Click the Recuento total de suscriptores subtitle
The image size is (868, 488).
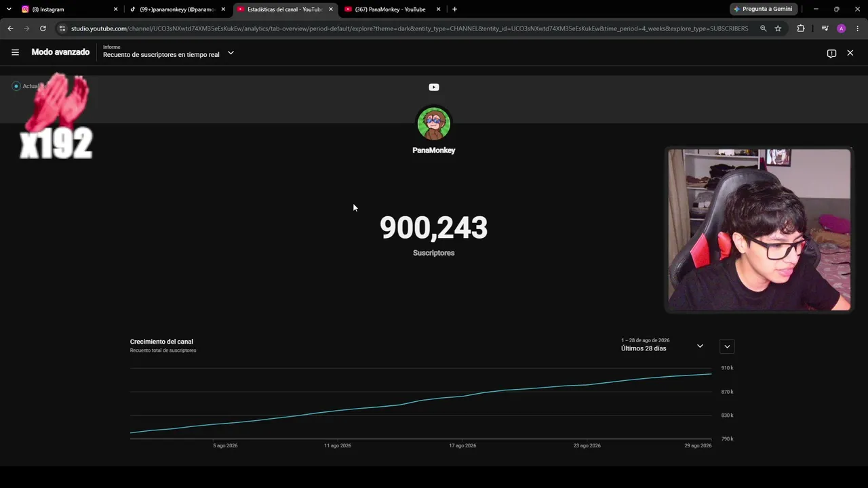coord(163,350)
